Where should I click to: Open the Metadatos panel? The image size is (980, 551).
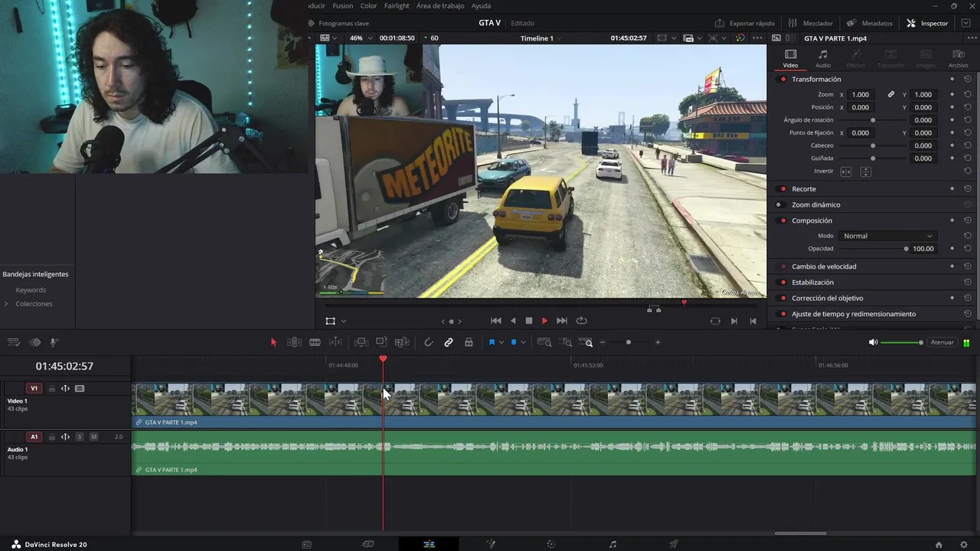coord(870,23)
